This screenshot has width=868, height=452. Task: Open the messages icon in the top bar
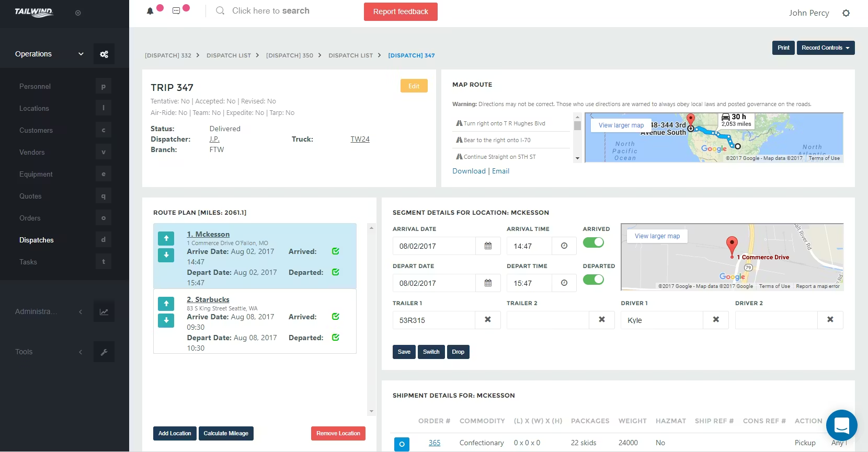pos(176,11)
